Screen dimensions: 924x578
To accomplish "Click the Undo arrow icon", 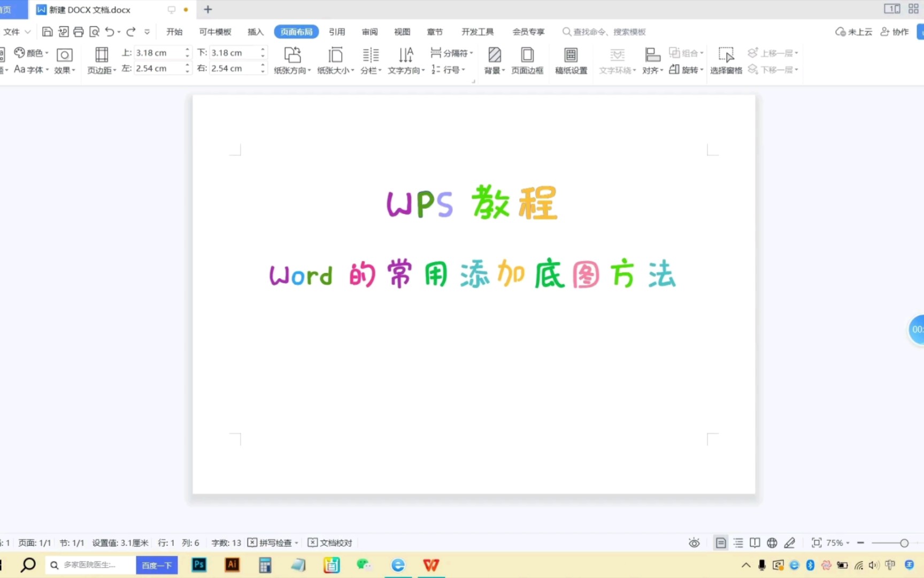I will (x=110, y=32).
